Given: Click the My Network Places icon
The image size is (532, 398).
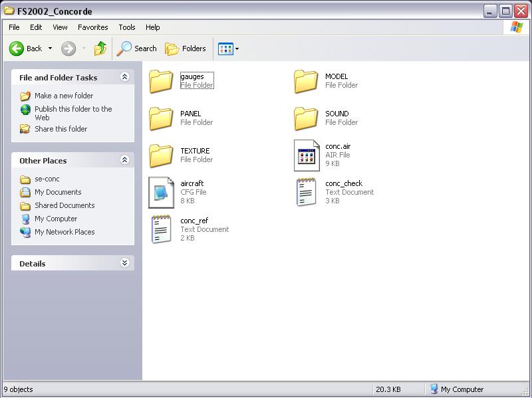Looking at the screenshot, I should [x=25, y=233].
